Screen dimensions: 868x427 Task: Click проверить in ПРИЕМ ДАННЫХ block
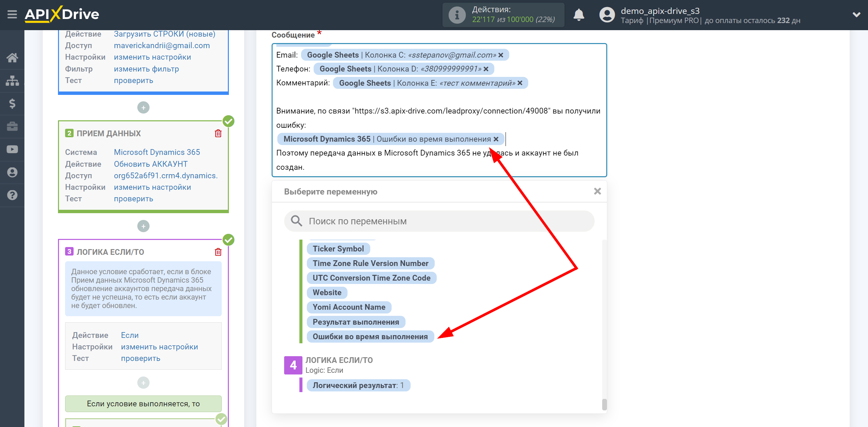pyautogui.click(x=133, y=199)
